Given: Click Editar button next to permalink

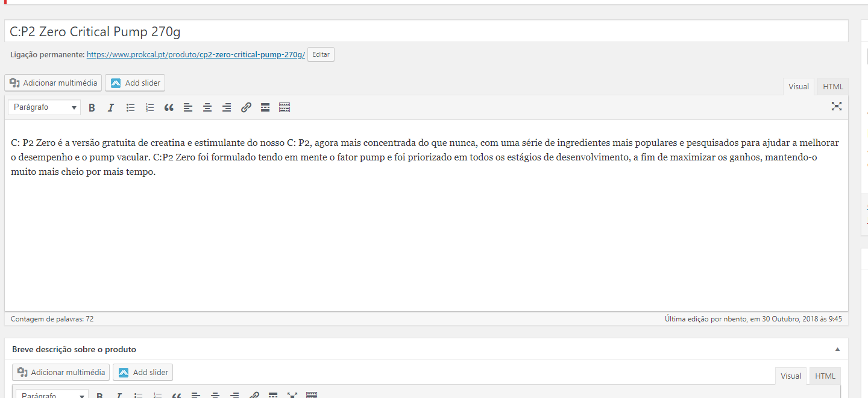Looking at the screenshot, I should [321, 54].
